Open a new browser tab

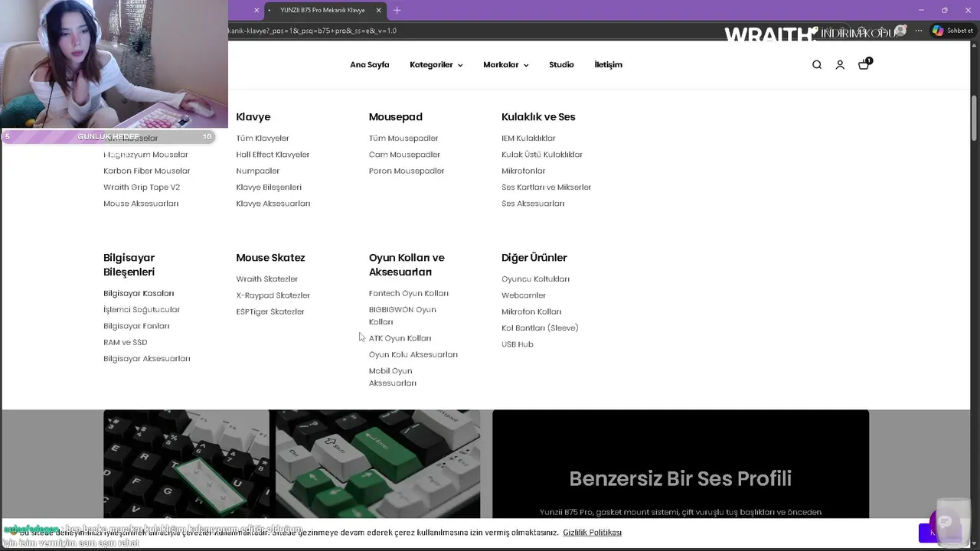point(397,10)
